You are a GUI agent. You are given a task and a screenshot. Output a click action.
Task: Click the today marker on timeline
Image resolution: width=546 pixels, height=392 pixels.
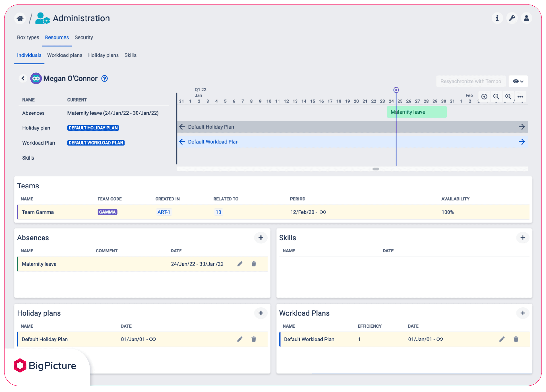click(396, 90)
